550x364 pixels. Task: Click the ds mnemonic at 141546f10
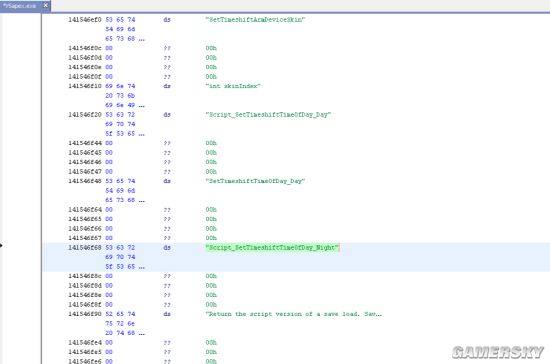[x=167, y=86]
